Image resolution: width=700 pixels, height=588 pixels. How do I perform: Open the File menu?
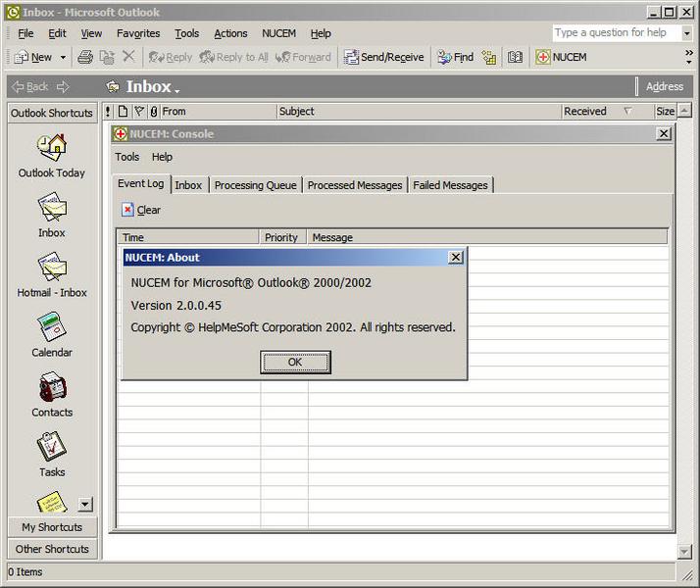pos(25,33)
